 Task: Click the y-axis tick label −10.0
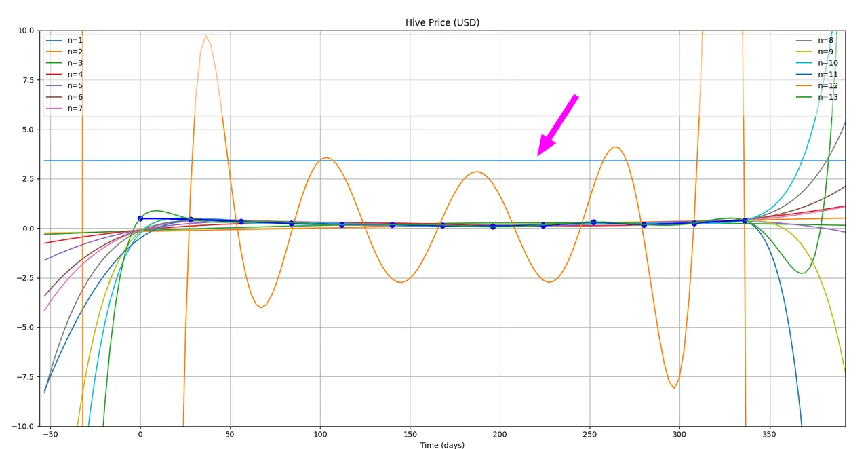click(22, 427)
